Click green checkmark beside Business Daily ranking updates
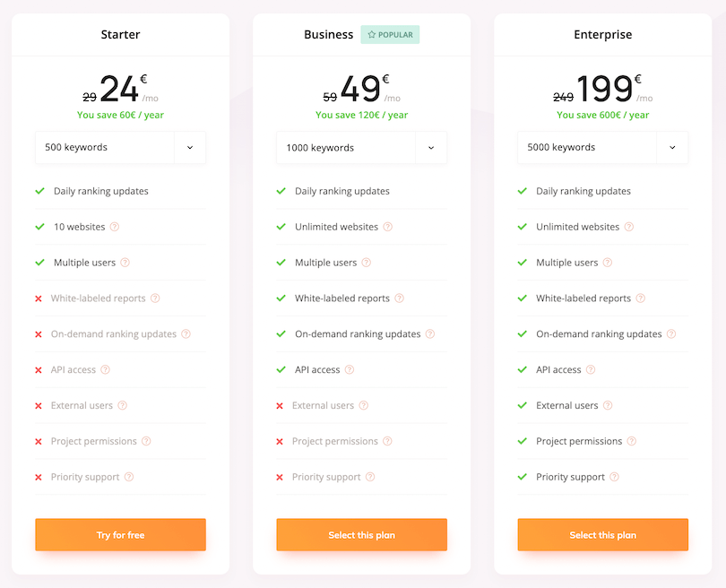Viewport: 726px width, 588px height. pyautogui.click(x=281, y=191)
